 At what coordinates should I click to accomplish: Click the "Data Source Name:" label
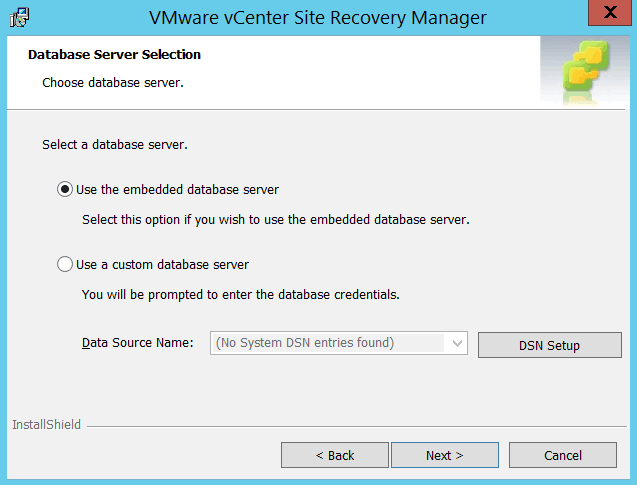(137, 343)
